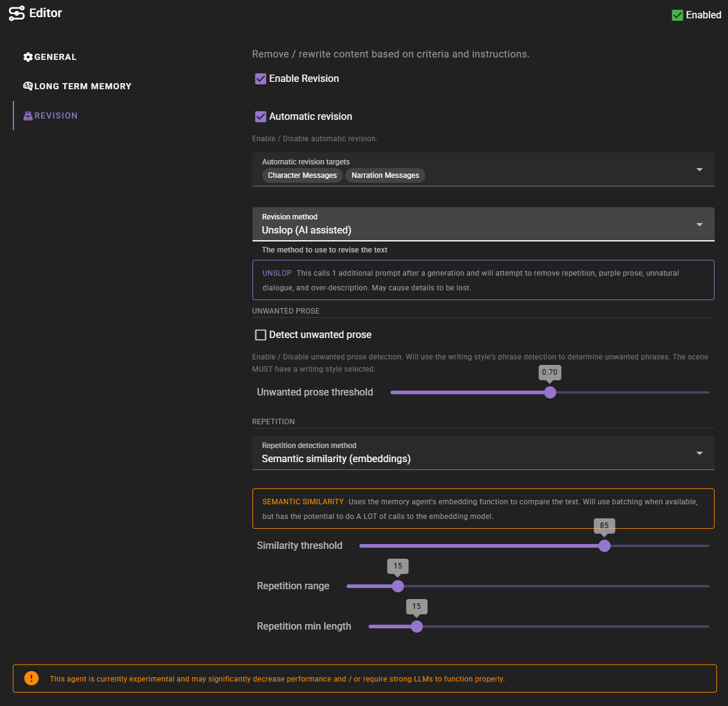Toggle the green Enabled checkbox
The image size is (728, 706).
[x=677, y=15]
